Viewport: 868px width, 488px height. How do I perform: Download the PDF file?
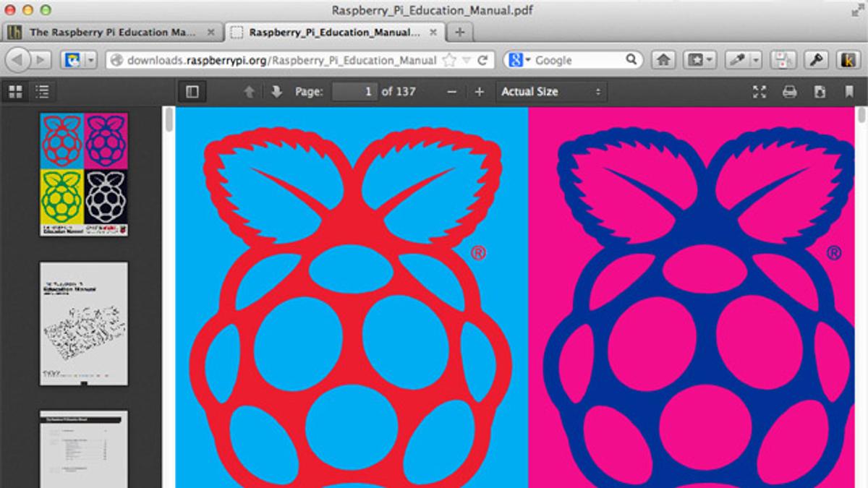pos(820,92)
